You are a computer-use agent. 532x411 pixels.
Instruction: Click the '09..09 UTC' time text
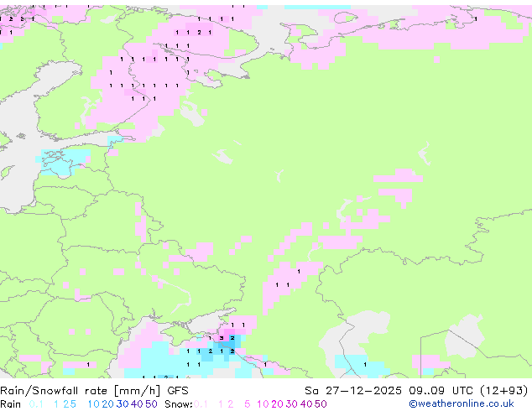[x=442, y=391]
